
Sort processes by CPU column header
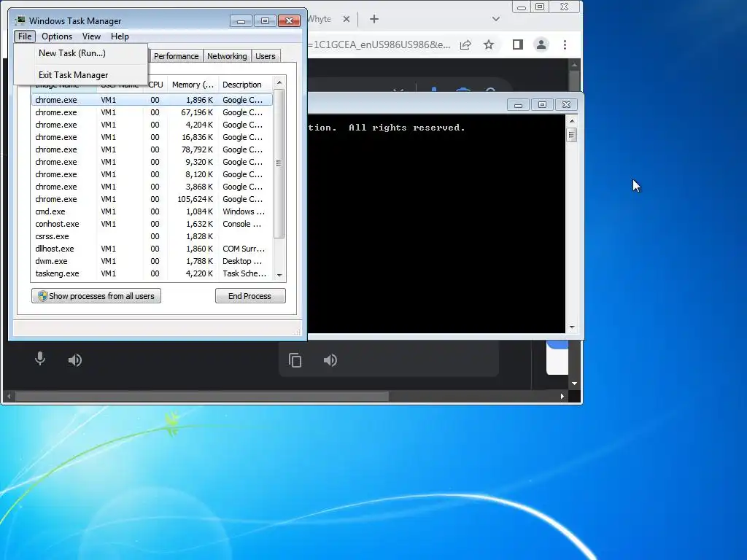[x=155, y=85]
